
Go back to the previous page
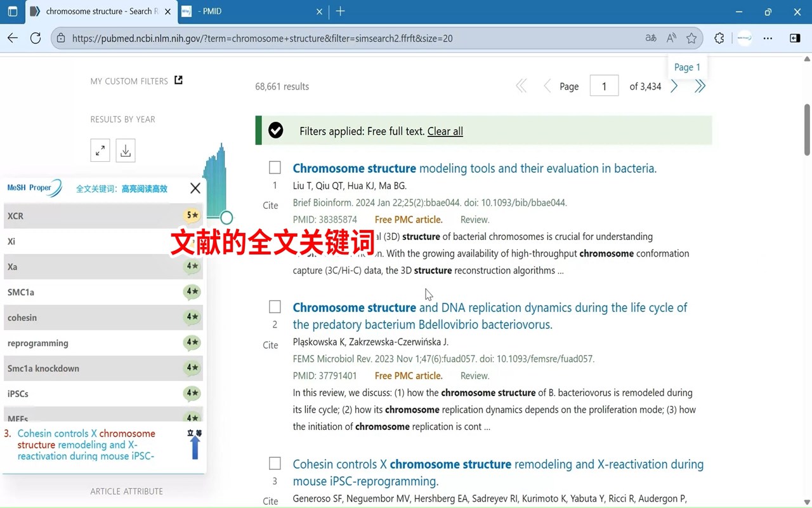pos(13,38)
